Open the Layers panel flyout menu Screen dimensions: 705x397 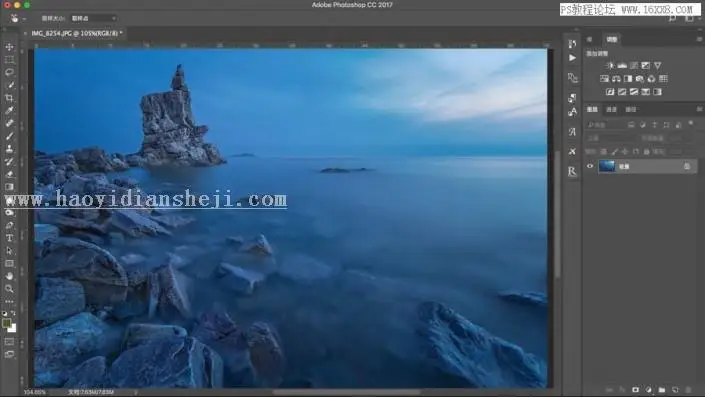coord(699,109)
